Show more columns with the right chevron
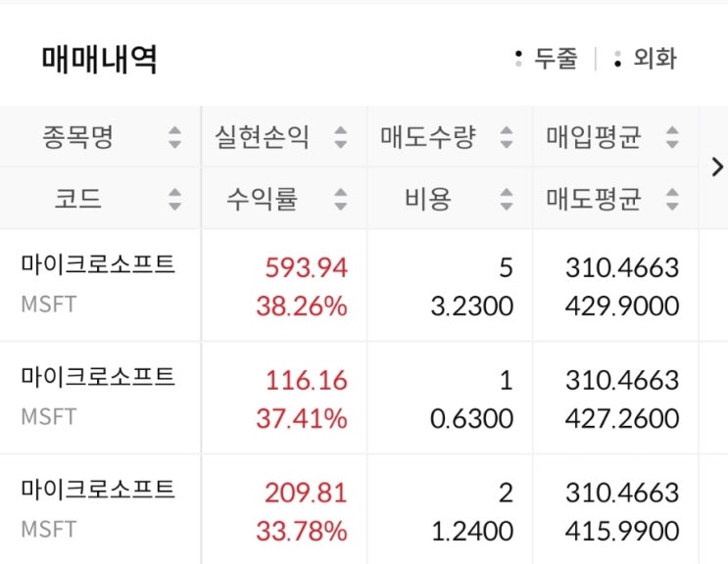728x564 pixels. pyautogui.click(x=716, y=166)
